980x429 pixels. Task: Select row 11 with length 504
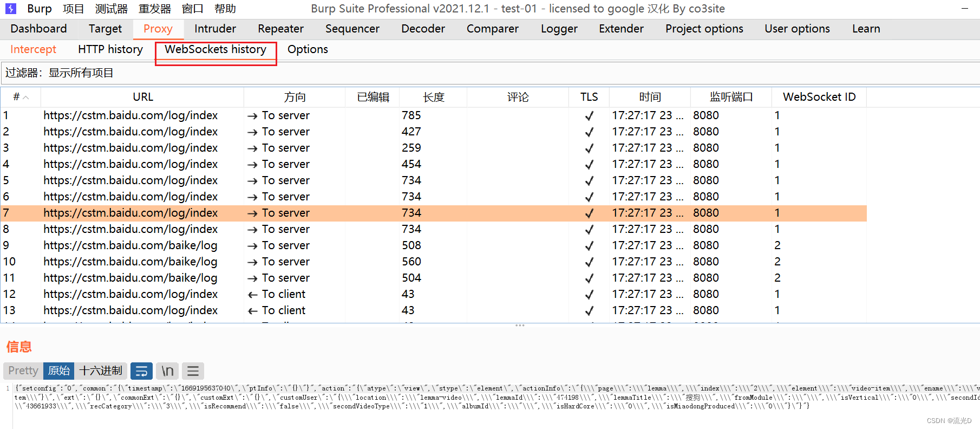[x=434, y=278]
